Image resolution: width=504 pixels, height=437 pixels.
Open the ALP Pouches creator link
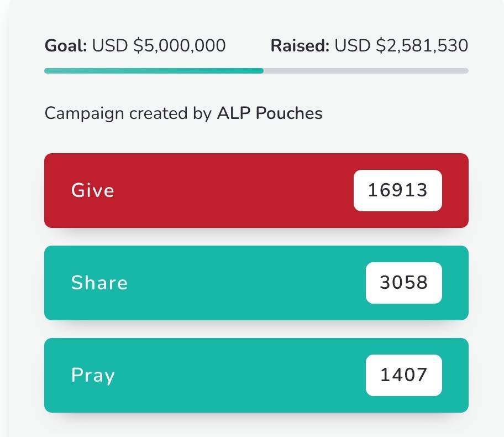pyautogui.click(x=269, y=113)
